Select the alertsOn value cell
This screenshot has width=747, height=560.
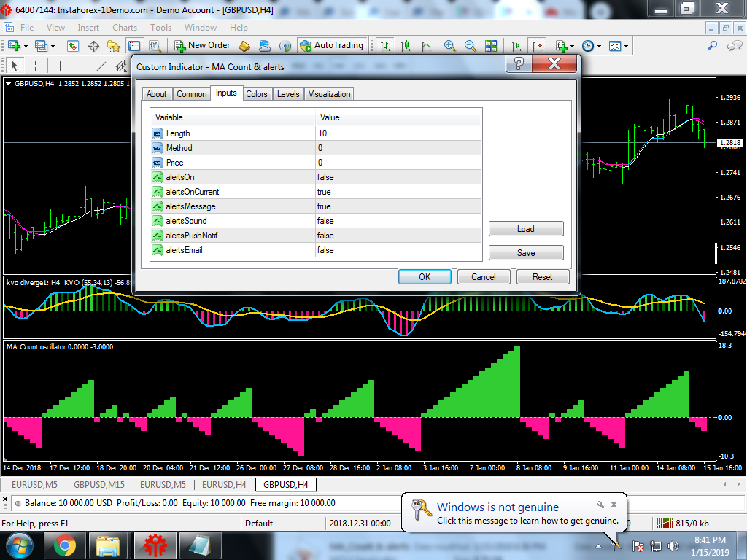[x=398, y=177]
